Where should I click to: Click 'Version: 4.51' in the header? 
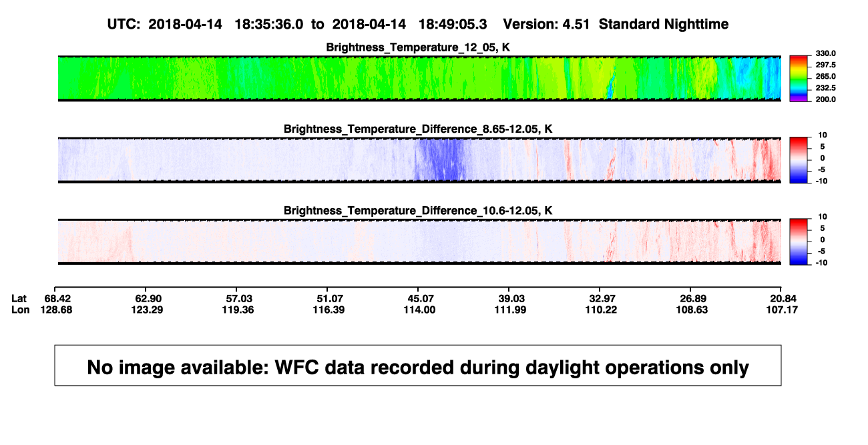[548, 24]
